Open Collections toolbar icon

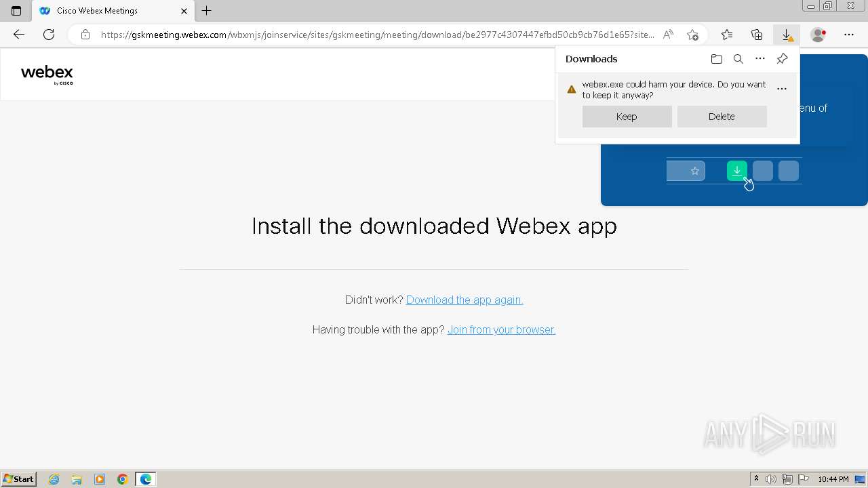[x=757, y=35]
